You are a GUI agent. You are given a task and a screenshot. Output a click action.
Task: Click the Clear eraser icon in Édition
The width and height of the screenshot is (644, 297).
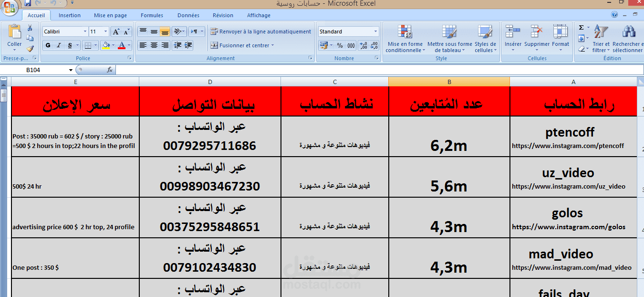[582, 49]
